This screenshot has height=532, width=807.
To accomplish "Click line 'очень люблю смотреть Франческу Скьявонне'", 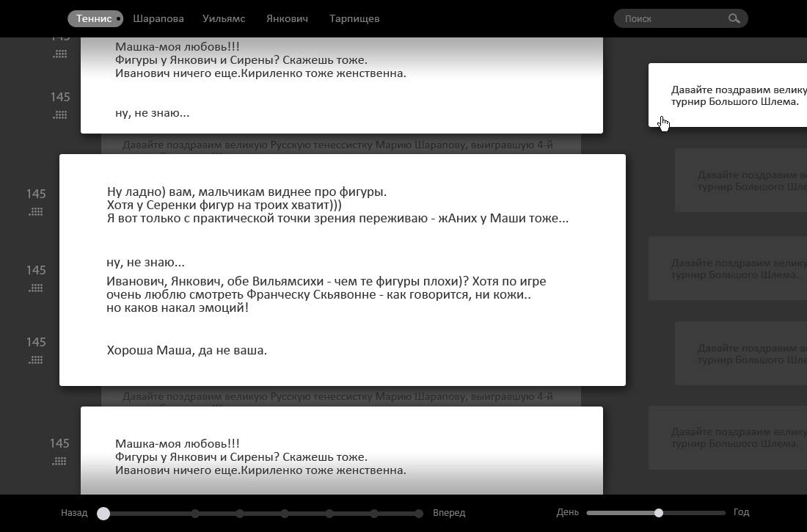I will pos(318,295).
